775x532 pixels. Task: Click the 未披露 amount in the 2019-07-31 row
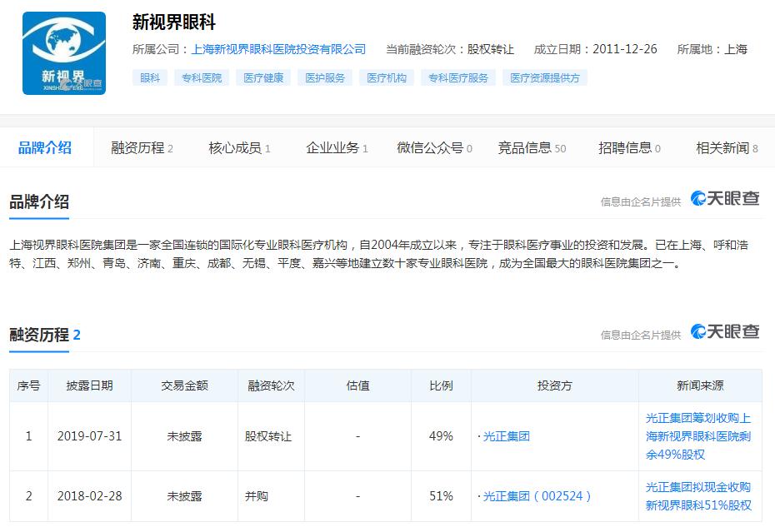point(184,436)
